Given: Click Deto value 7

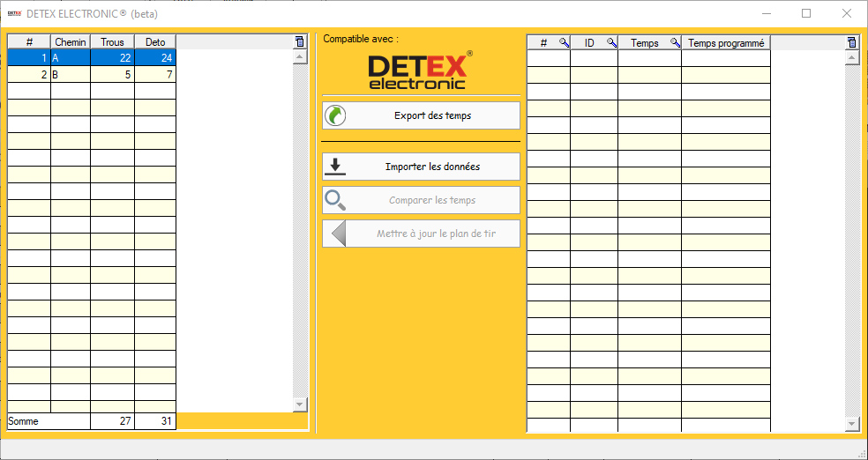Looking at the screenshot, I should 155,75.
